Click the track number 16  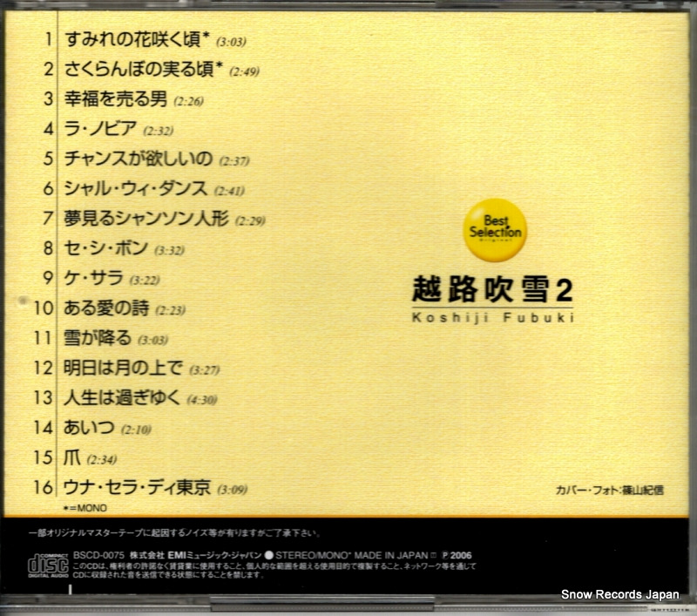click(x=44, y=487)
